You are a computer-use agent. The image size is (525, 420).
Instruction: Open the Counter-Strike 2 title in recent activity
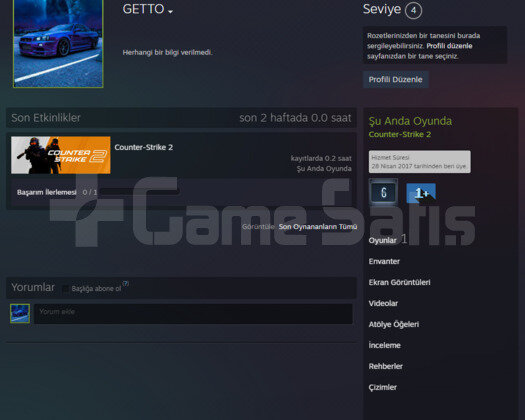(x=144, y=147)
